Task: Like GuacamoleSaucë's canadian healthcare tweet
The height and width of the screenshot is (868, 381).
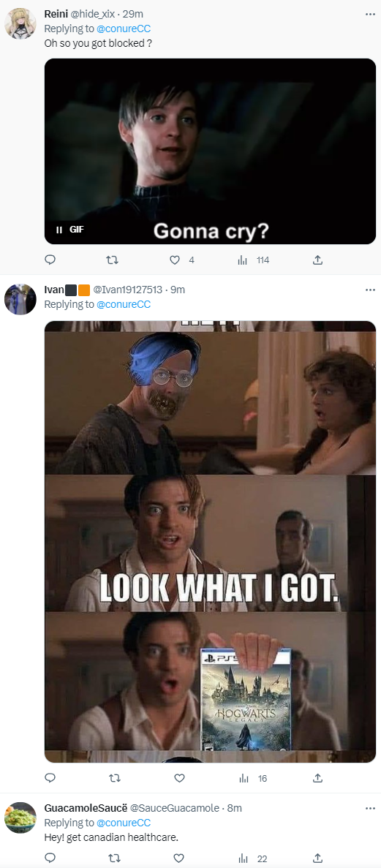Action: pos(179,858)
